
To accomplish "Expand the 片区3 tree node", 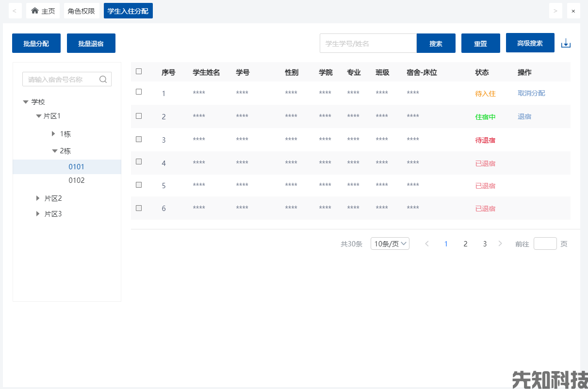I will [x=38, y=213].
